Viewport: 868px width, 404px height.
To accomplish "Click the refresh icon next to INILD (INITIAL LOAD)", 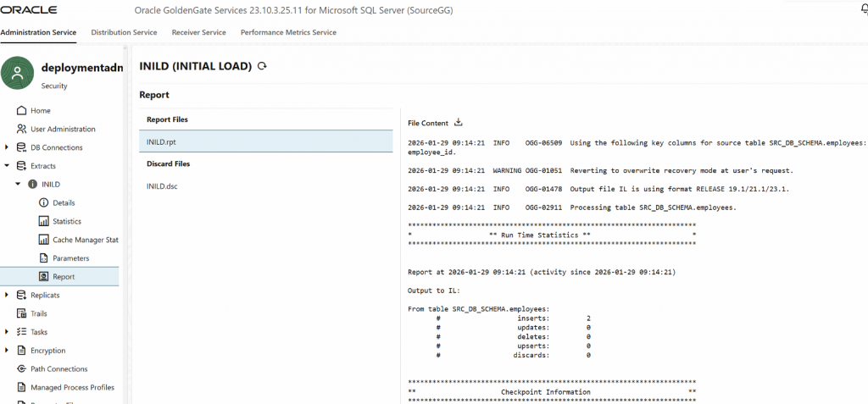I will (263, 66).
